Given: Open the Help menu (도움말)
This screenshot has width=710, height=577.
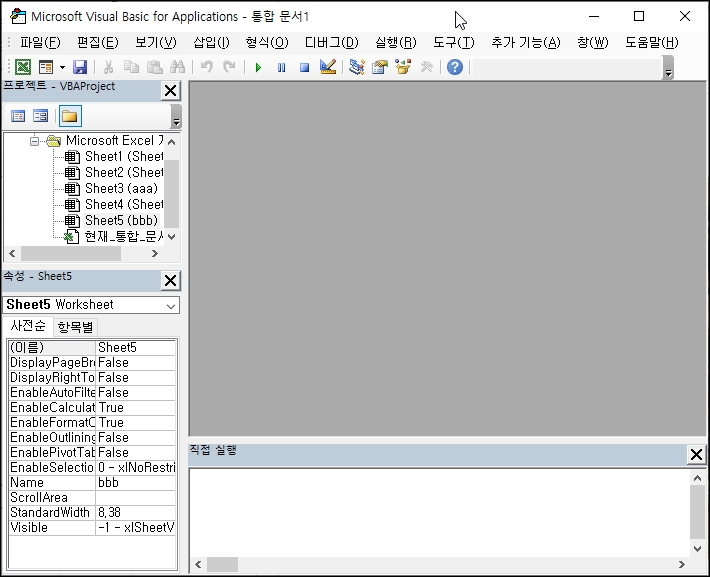Looking at the screenshot, I should tap(652, 43).
